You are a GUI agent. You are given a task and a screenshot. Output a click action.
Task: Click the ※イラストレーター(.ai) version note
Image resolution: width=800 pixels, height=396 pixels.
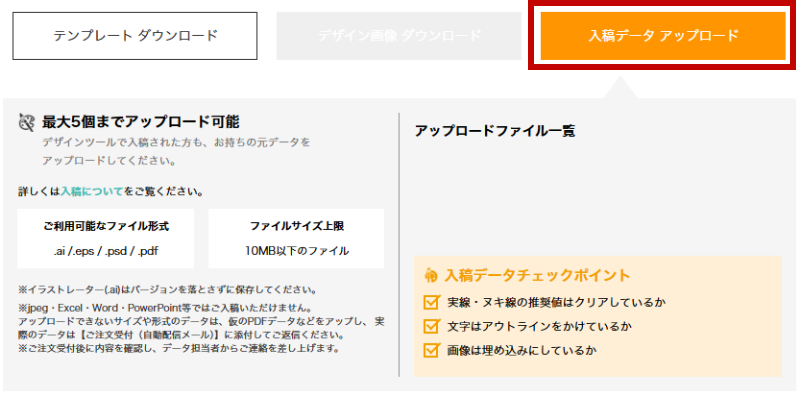[167, 290]
